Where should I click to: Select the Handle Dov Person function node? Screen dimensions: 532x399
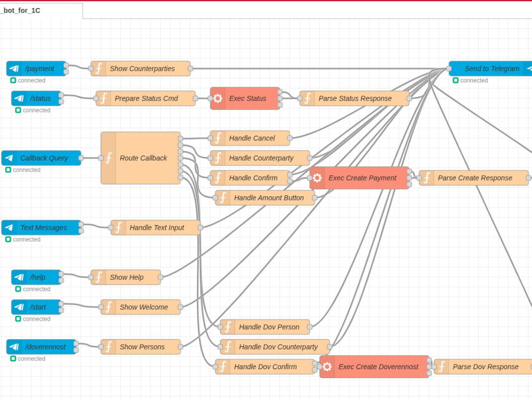click(x=265, y=327)
